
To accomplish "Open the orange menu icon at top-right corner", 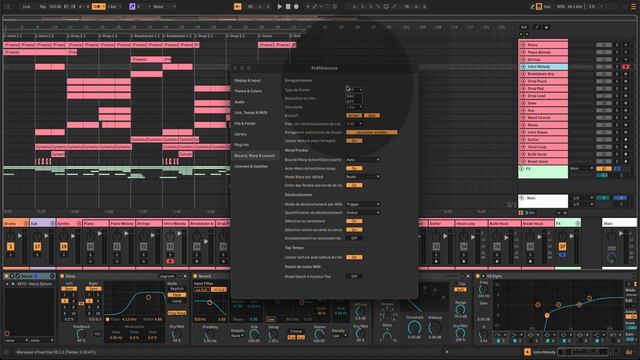I will (x=633, y=7).
